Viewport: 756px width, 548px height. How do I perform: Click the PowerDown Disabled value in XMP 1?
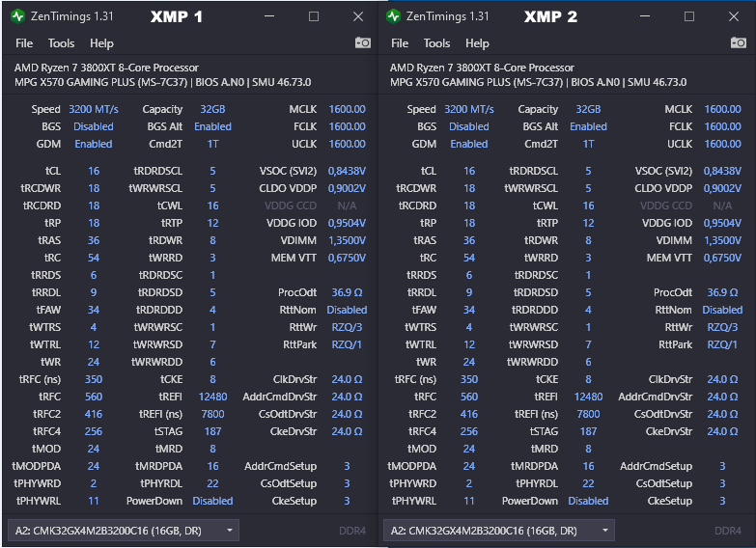click(212, 501)
